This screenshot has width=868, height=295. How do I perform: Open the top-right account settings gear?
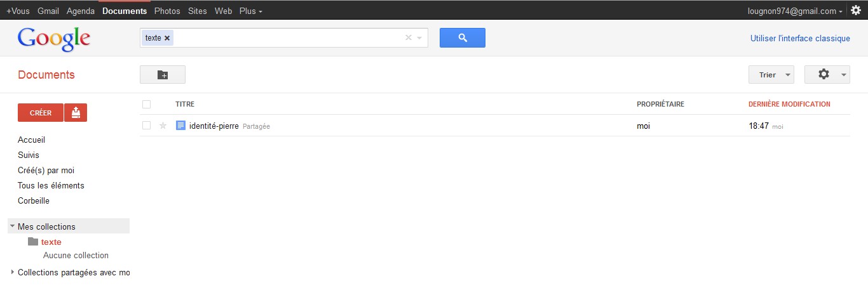pyautogui.click(x=856, y=10)
